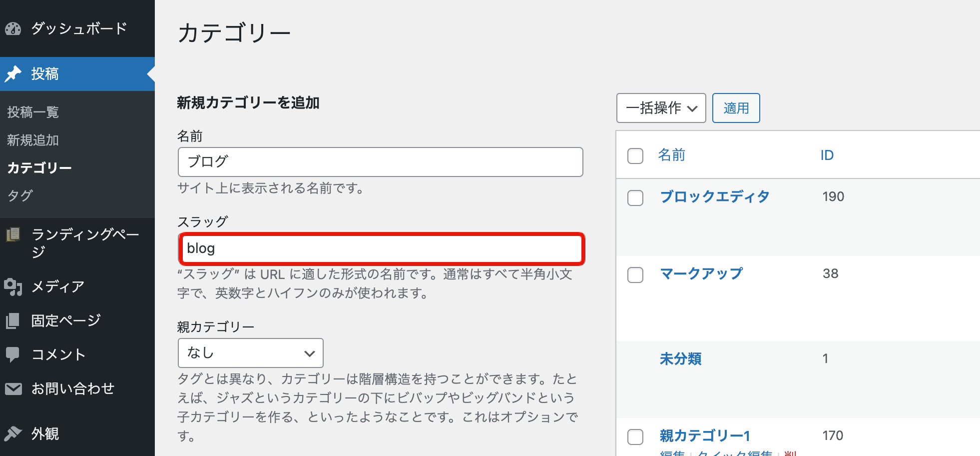
Task: Open コメント using the speech bubble icon
Action: click(13, 354)
